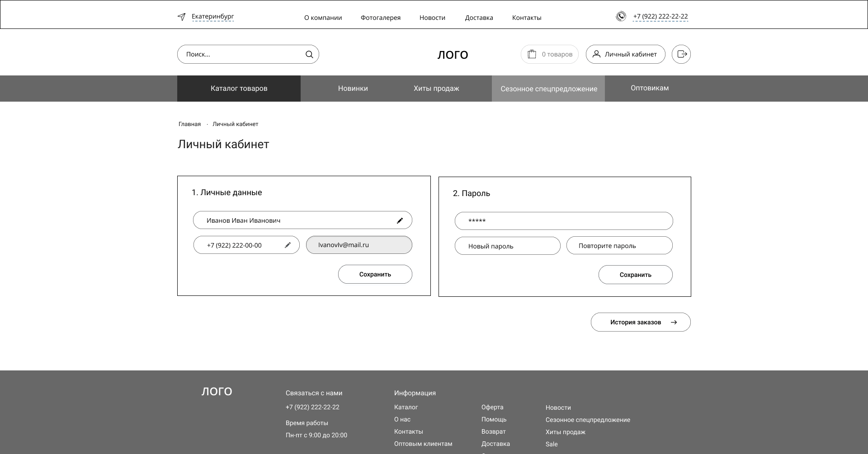
Task: Click the Новый пароль input field
Action: point(507,246)
